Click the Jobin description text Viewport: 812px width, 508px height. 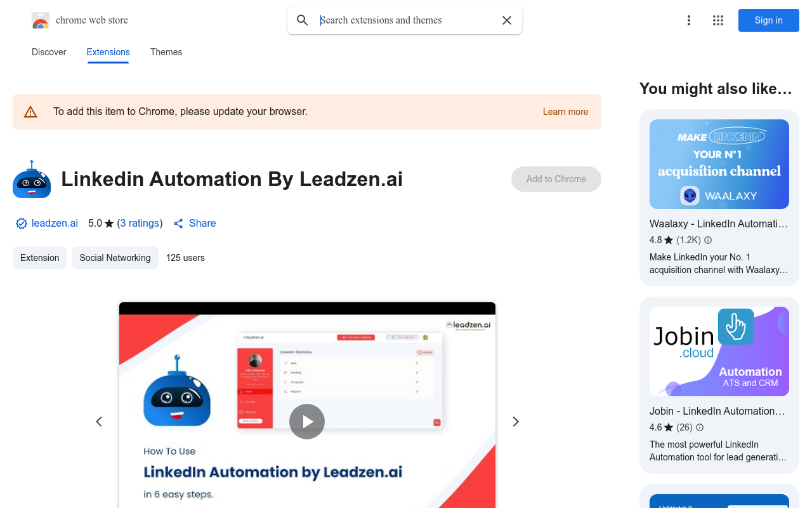718,451
